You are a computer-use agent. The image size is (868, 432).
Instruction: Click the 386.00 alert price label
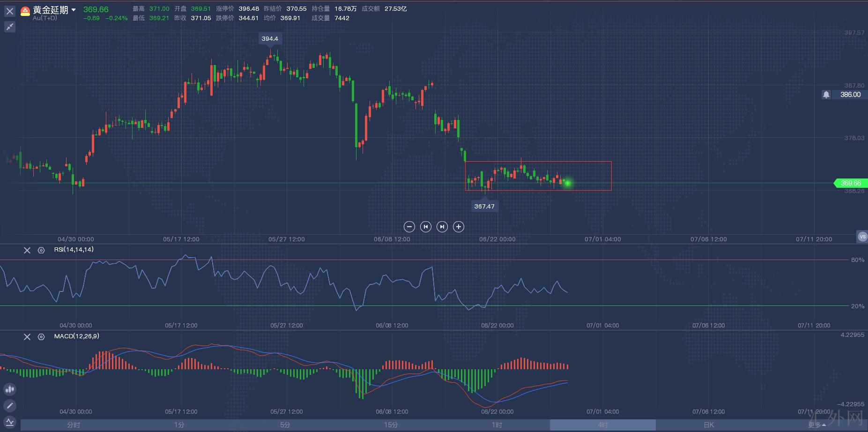(x=850, y=95)
